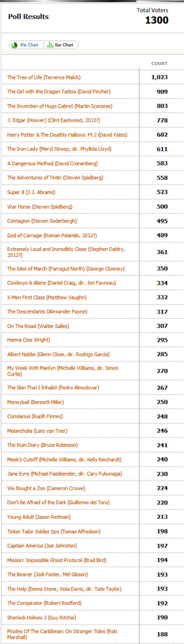
Task: Open Tinker Tailor Soldier Spy entry
Action: pyautogui.click(x=54, y=532)
